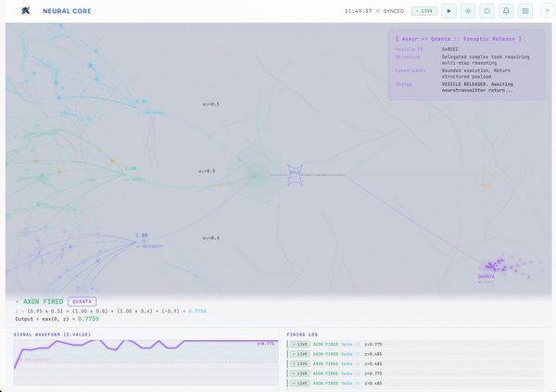The height and width of the screenshot is (392, 556).
Task: Click the w=0.8 weight label
Action: click(207, 171)
